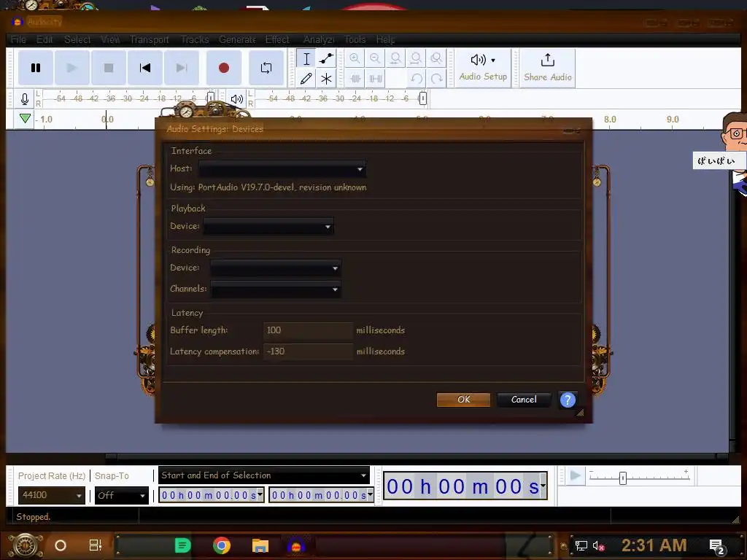This screenshot has height=560, width=747.
Task: Click the Latency compensation input field
Action: [309, 351]
